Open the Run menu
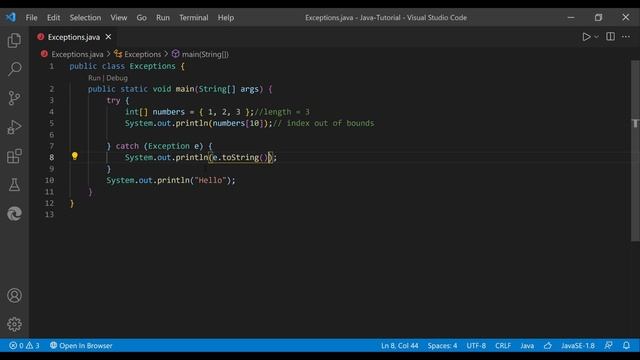Image resolution: width=640 pixels, height=360 pixels. [x=162, y=18]
